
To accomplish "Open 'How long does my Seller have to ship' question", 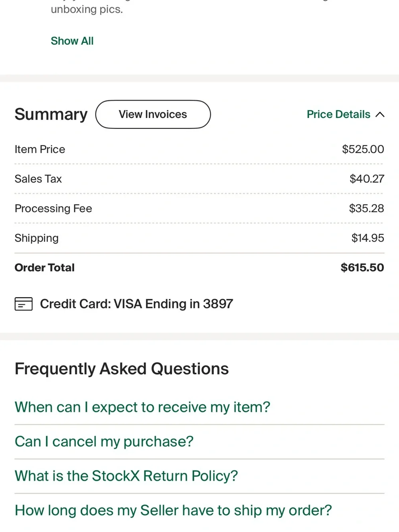I will point(173,510).
